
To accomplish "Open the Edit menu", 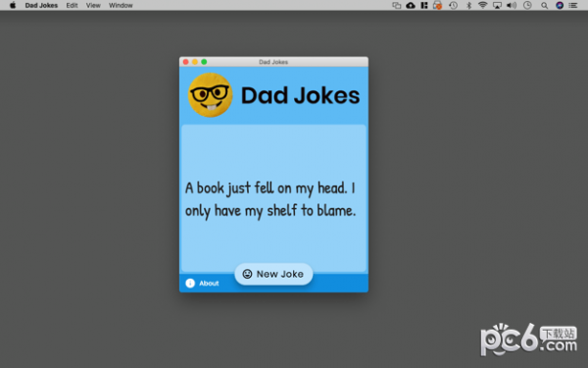I will tap(72, 5).
